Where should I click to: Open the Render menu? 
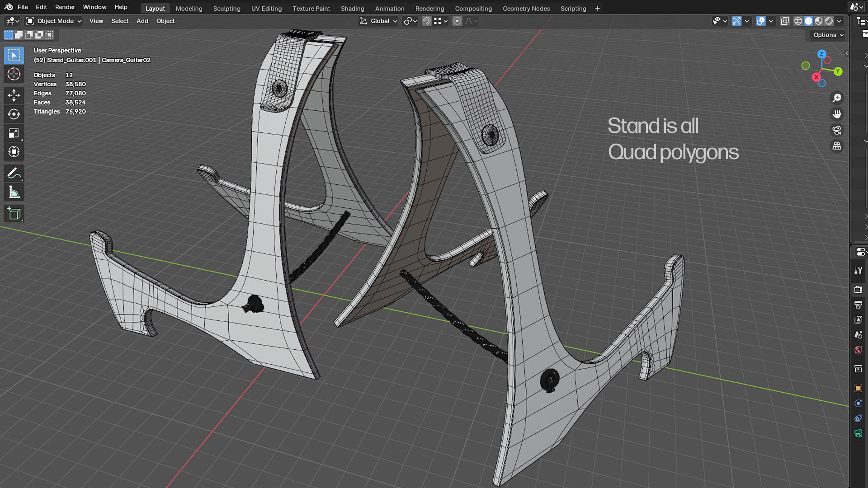point(65,7)
